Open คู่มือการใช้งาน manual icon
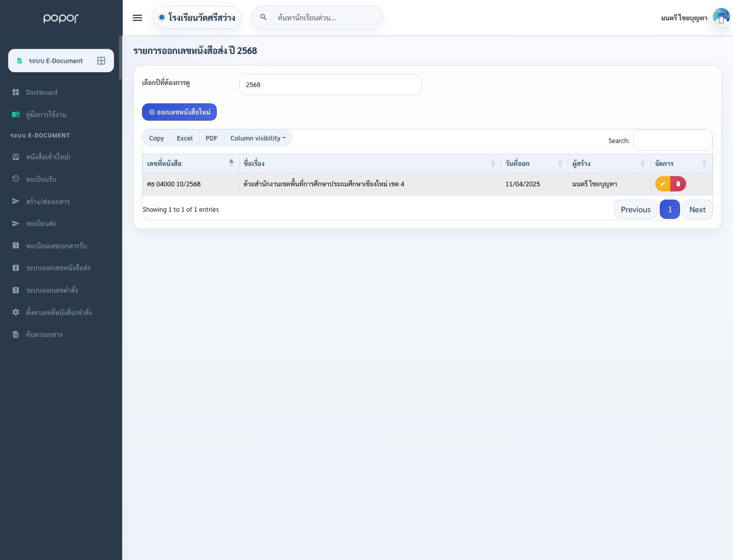 coord(16,115)
